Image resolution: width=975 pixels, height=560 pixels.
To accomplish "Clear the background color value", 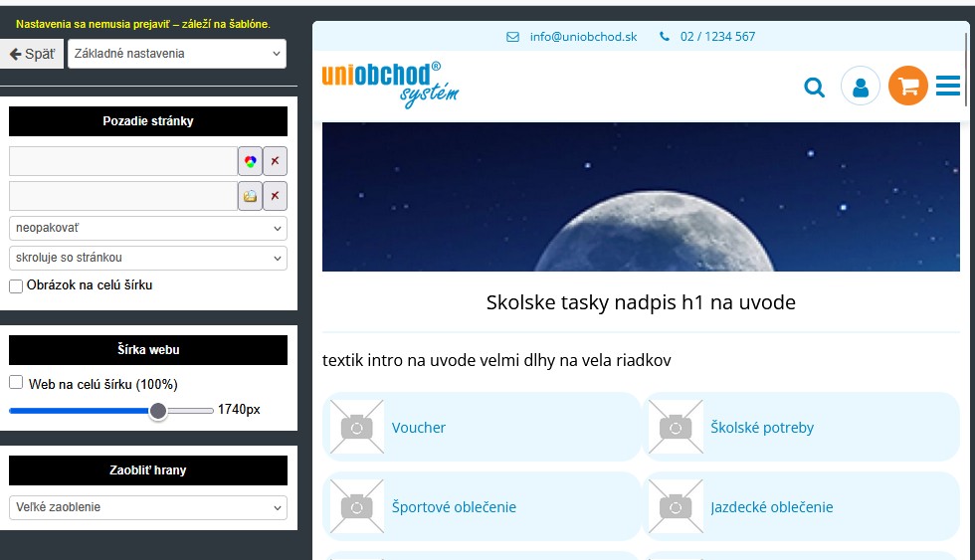I will tap(275, 161).
